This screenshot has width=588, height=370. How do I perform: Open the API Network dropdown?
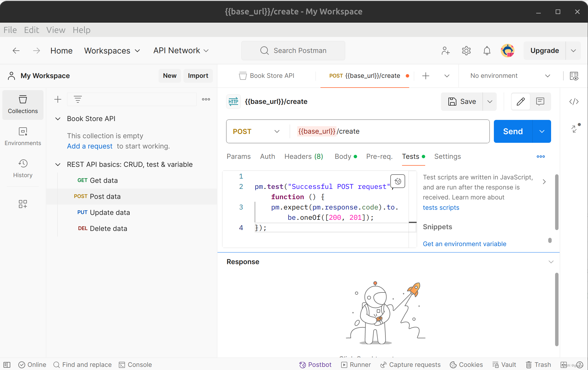coord(181,51)
